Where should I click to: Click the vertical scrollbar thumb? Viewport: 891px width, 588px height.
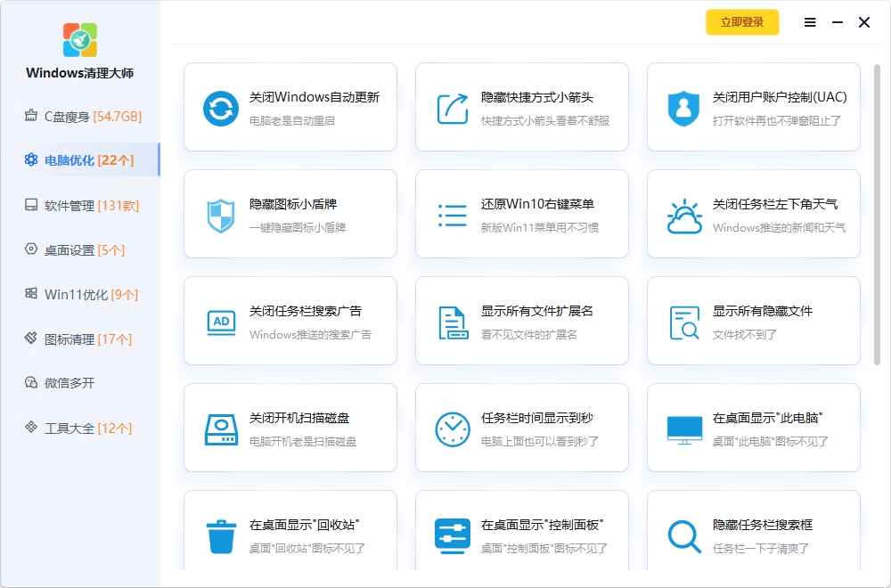[878, 214]
